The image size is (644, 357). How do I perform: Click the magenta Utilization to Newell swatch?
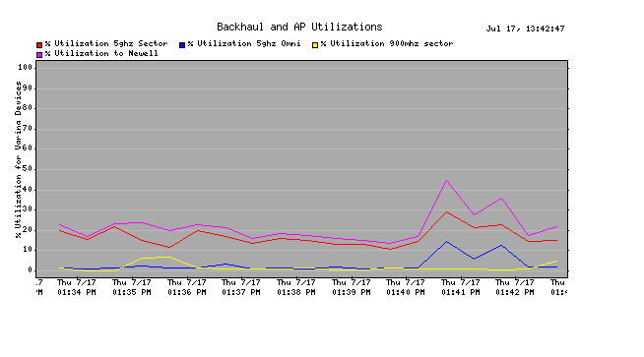click(39, 54)
